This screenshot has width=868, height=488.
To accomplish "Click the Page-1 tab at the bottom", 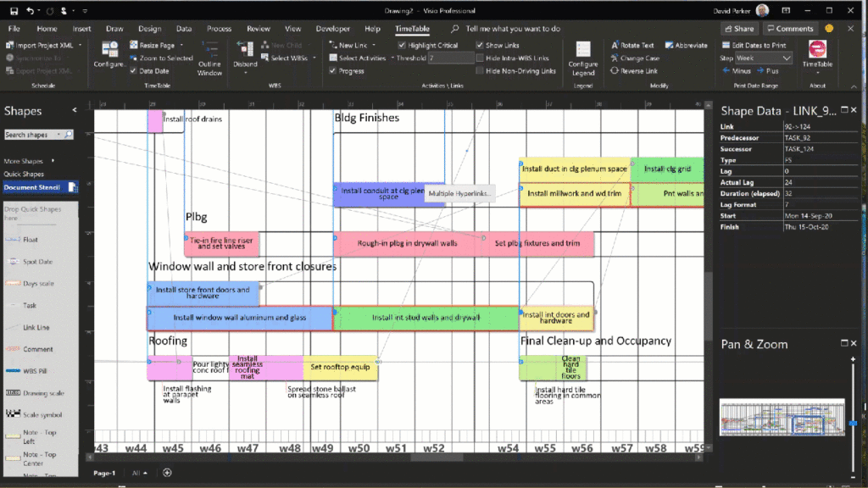I will click(104, 474).
